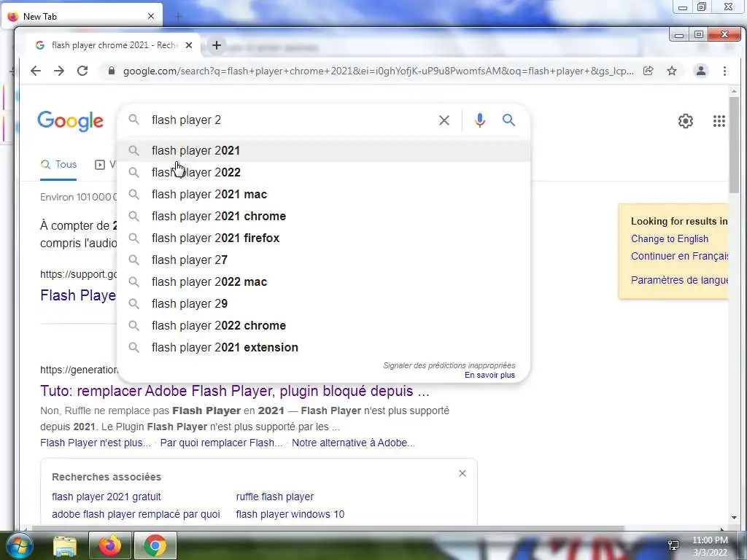Open a new Chrome tab with plus button
This screenshot has height=560, width=747.
click(x=216, y=45)
